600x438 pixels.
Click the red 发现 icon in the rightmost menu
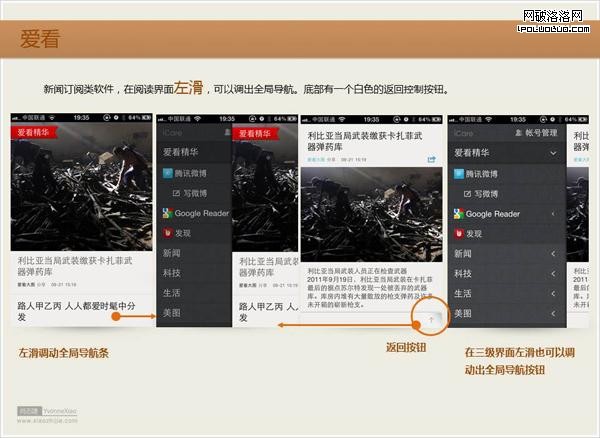click(458, 234)
